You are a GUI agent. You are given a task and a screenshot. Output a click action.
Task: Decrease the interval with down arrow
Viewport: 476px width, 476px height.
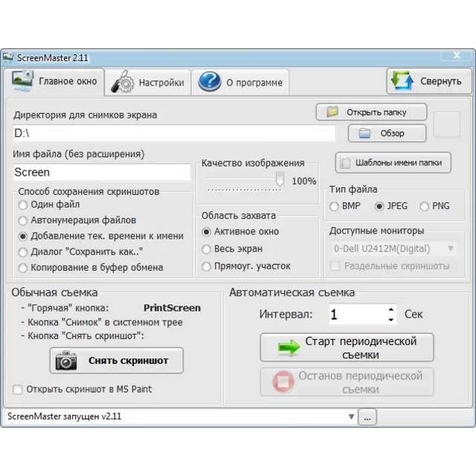pos(391,320)
